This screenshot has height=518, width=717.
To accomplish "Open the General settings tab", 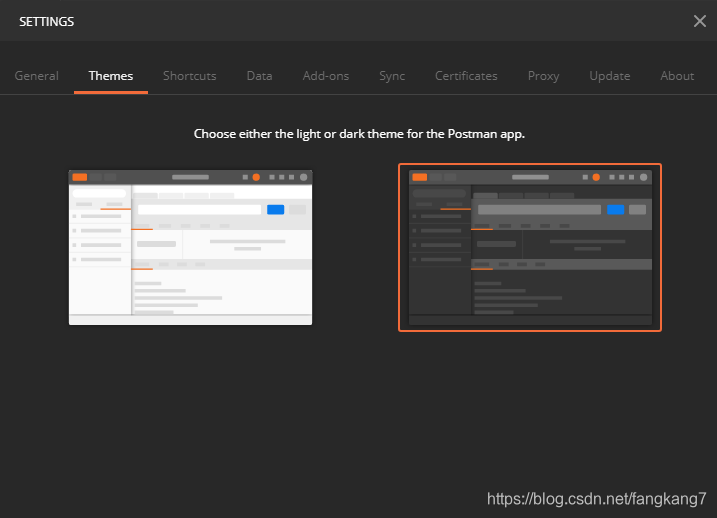I will coord(37,76).
